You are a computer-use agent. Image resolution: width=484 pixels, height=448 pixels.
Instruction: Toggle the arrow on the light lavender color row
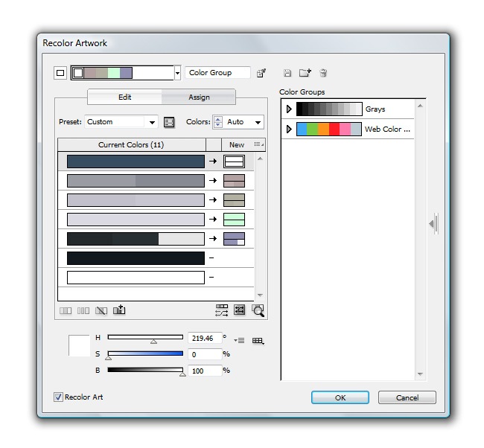[213, 220]
